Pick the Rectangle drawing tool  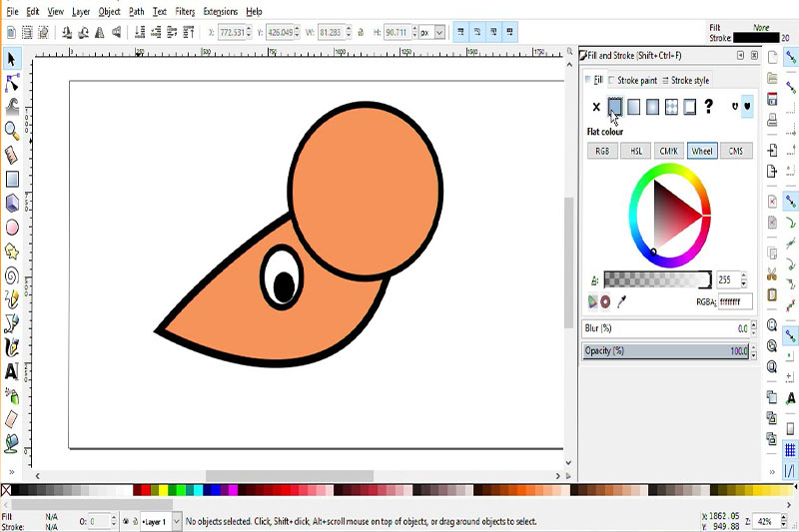[x=12, y=179]
